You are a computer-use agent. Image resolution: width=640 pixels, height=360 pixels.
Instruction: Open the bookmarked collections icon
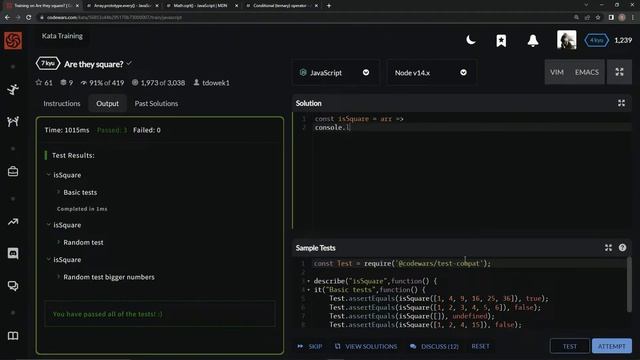(x=501, y=40)
